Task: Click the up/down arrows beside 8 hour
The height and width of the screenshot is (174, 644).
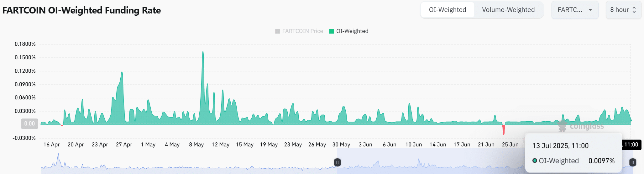Action: [x=634, y=10]
